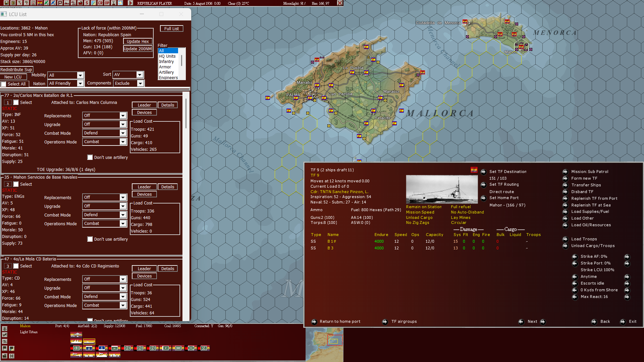
Task: Open the OP operations toolbar icon
Action: tap(107, 3)
